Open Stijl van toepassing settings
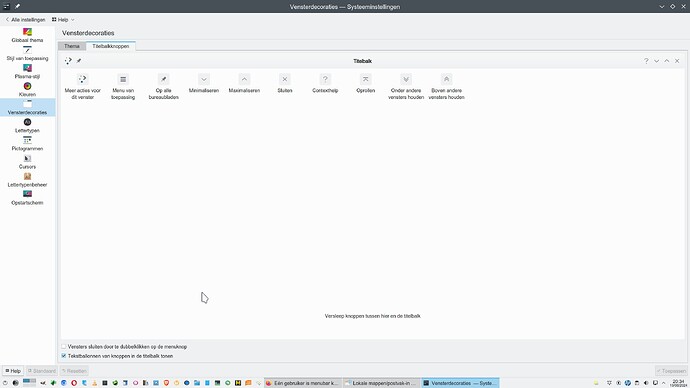690x388 pixels. (27, 53)
